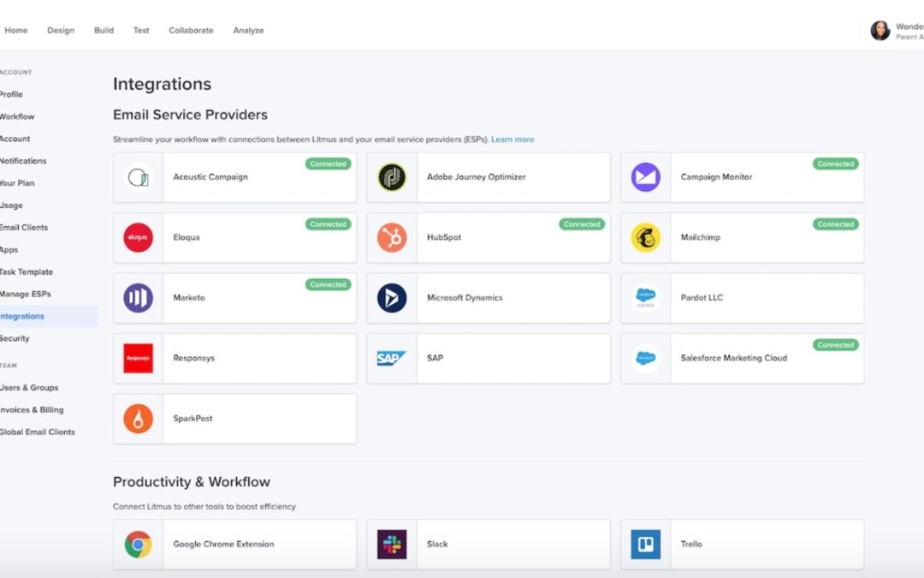
Task: Click the Slack card label
Action: [x=437, y=545]
